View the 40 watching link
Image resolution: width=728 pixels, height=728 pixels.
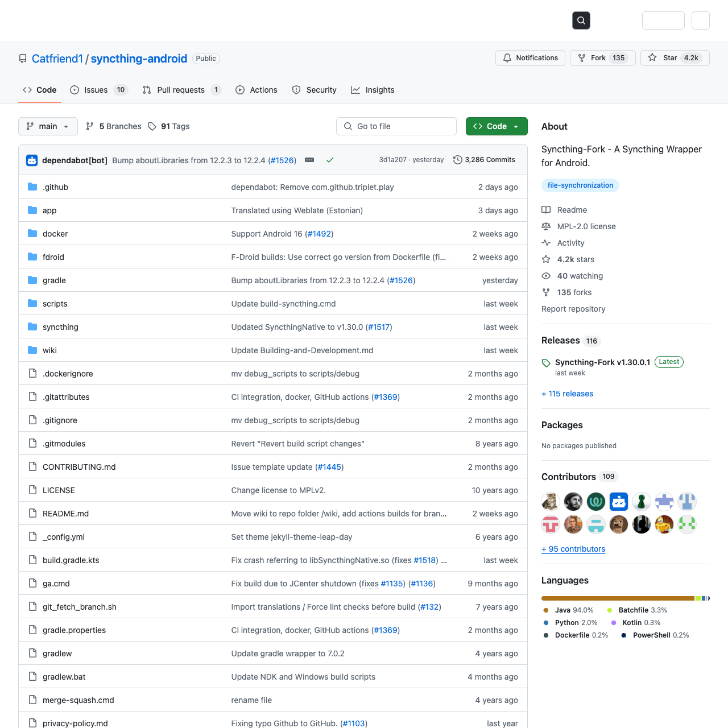[572, 276]
